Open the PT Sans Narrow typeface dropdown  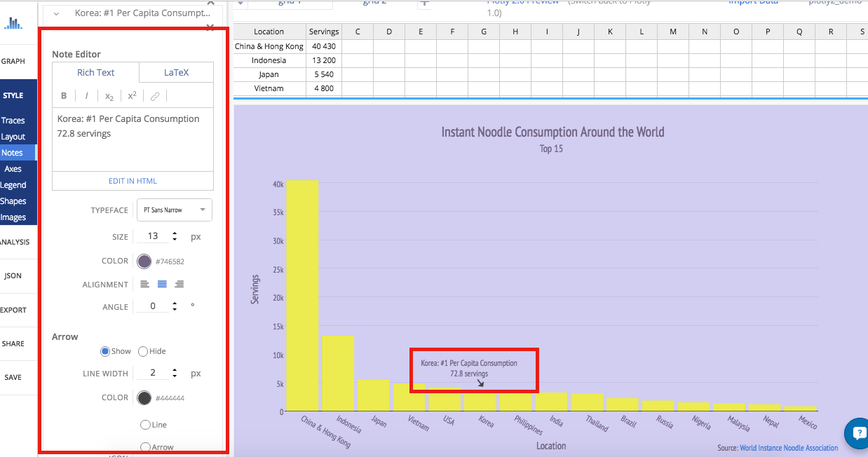click(175, 210)
